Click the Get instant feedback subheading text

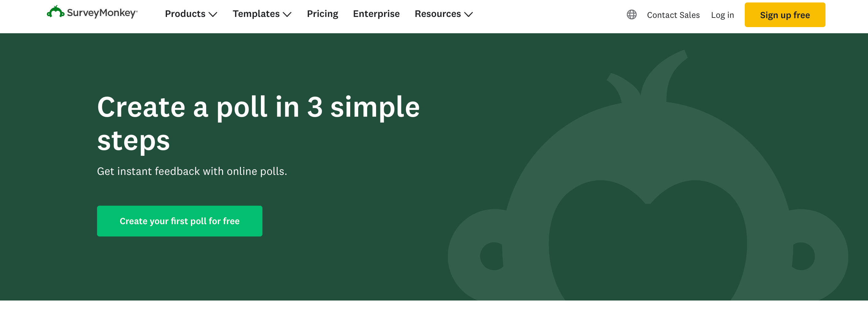(192, 172)
